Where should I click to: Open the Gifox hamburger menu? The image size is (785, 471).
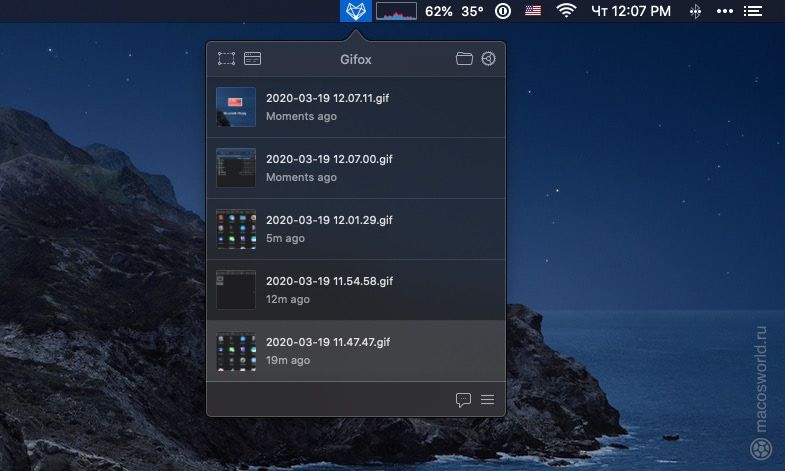pos(488,399)
